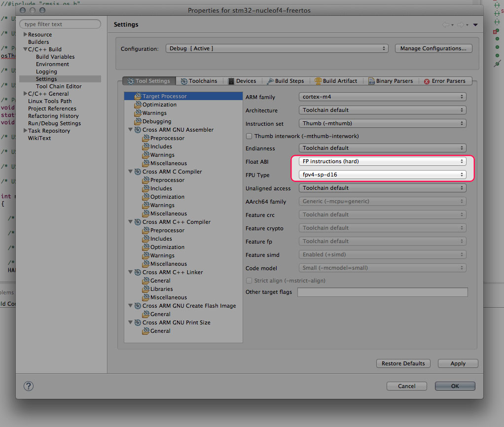Click the Error Parsers red icon

[427, 81]
